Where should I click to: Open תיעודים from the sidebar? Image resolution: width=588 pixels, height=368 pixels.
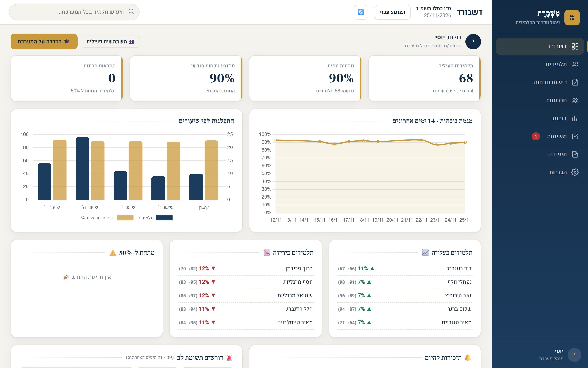[539, 154]
